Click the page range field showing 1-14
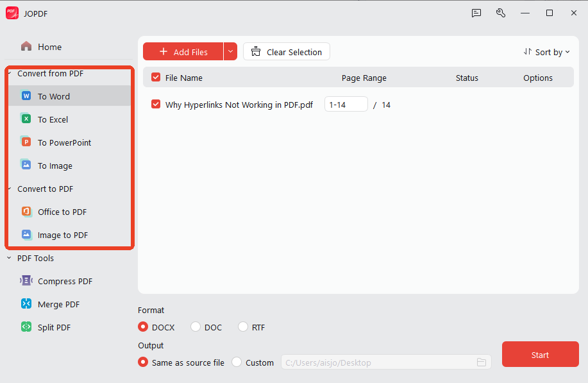 click(x=346, y=105)
